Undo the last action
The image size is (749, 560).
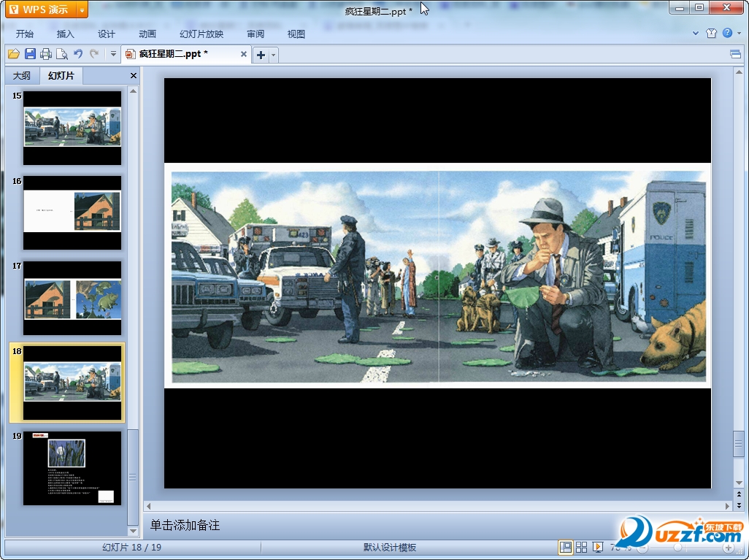click(x=78, y=54)
